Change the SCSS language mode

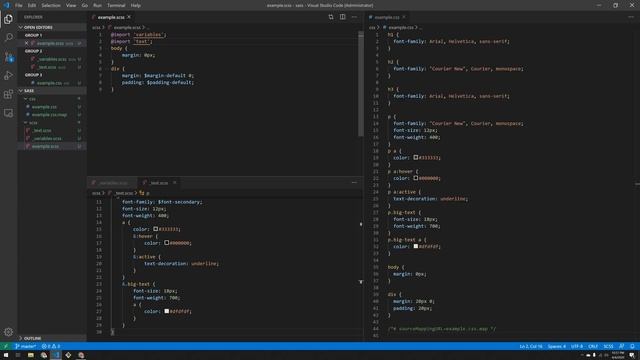tap(608, 346)
